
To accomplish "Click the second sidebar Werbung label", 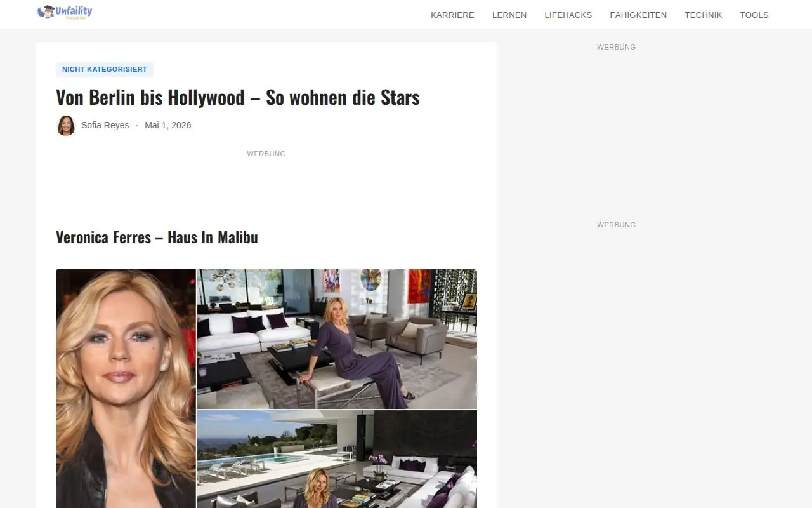I will click(x=617, y=225).
